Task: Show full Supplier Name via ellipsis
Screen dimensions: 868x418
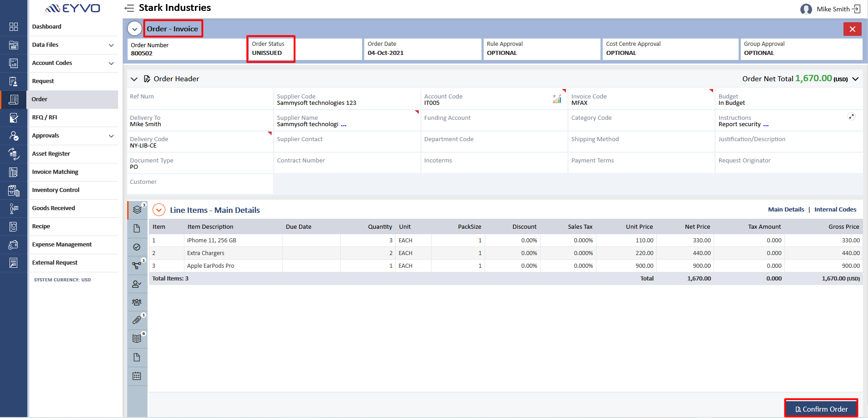Action: click(344, 125)
